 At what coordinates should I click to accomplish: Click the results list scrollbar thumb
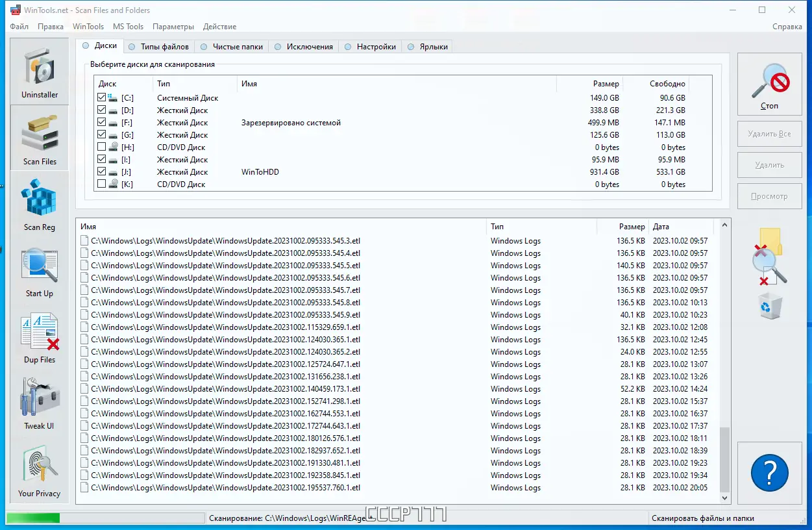pos(724,459)
